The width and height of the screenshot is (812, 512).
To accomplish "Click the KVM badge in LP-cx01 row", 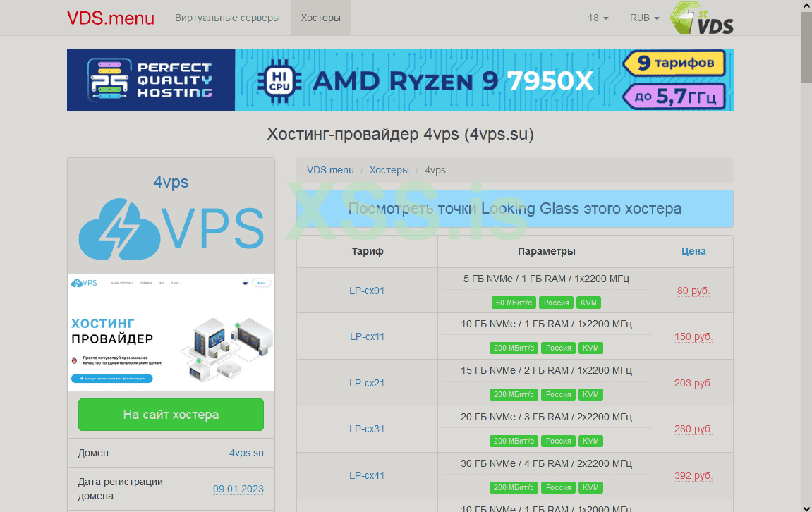I will pos(589,303).
